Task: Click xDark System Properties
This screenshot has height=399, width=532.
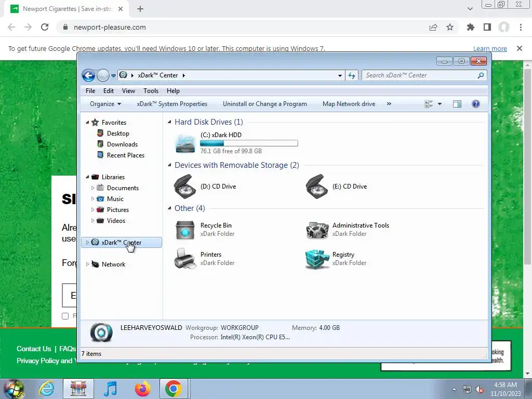Action: click(x=172, y=104)
